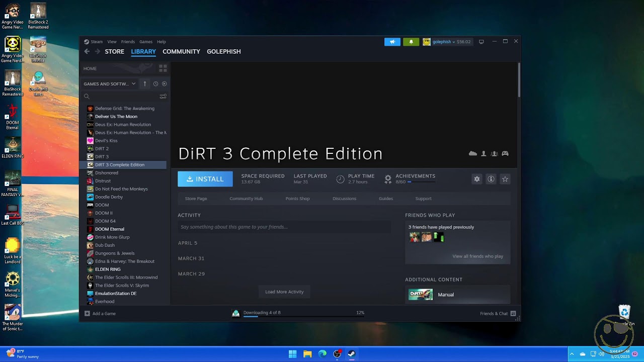Click first friend avatar in Friends Who Play
Viewport: 644px width, 362px height.
tap(415, 237)
